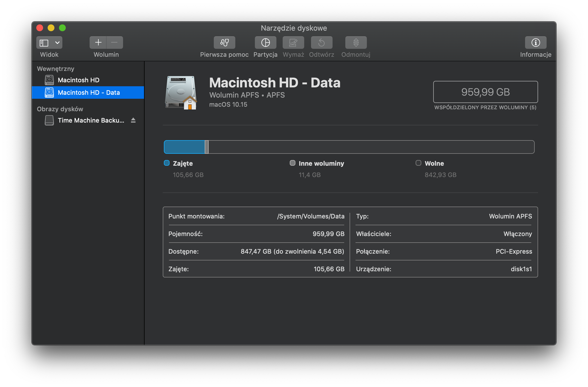Image resolution: width=588 pixels, height=387 pixels.
Task: Eject the Time Machine Backup image
Action: [133, 120]
